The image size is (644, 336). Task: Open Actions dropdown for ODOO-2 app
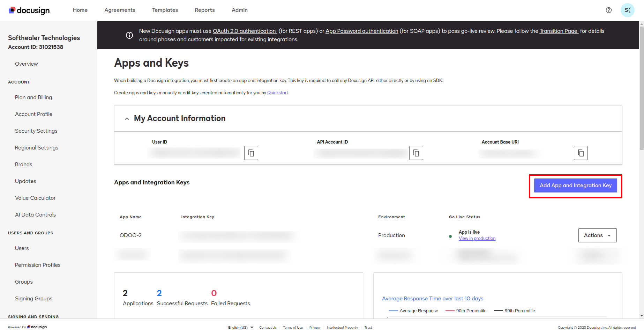pos(597,235)
